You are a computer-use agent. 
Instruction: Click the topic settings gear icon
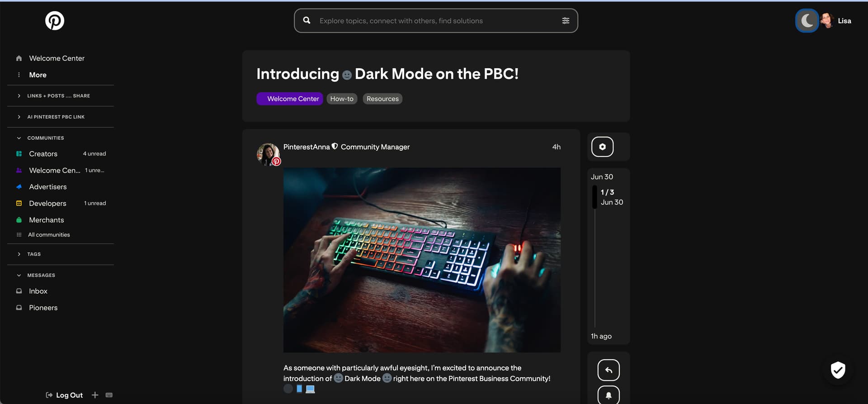point(602,147)
